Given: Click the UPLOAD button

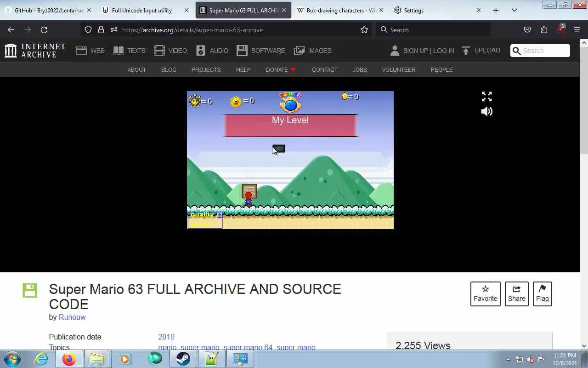Looking at the screenshot, I should 481,51.
